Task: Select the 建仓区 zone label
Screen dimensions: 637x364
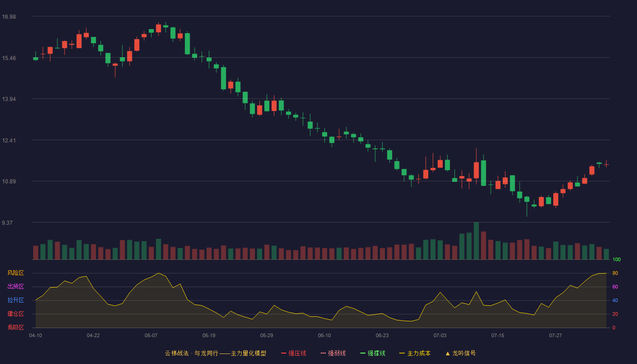Action: click(x=15, y=314)
